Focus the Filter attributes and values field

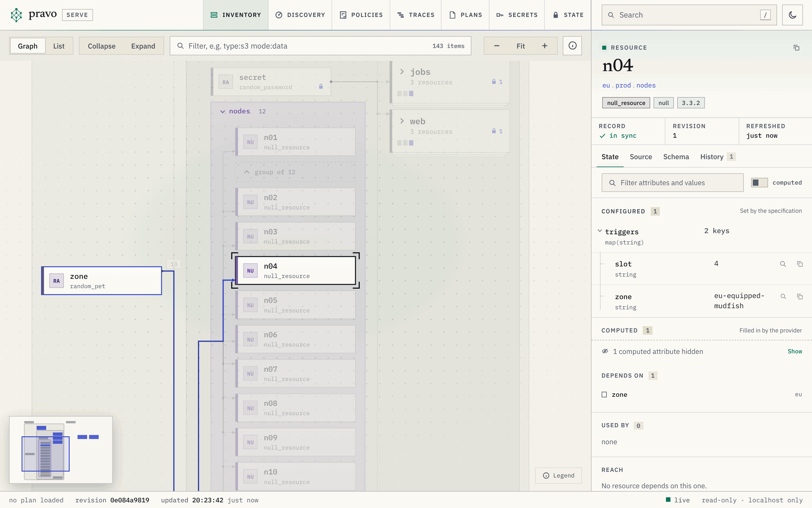(672, 182)
